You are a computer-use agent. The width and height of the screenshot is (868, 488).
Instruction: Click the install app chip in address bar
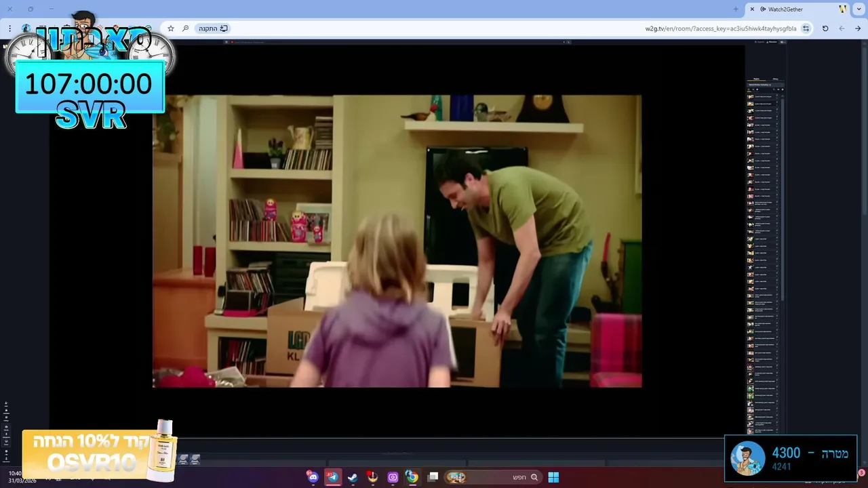[212, 28]
